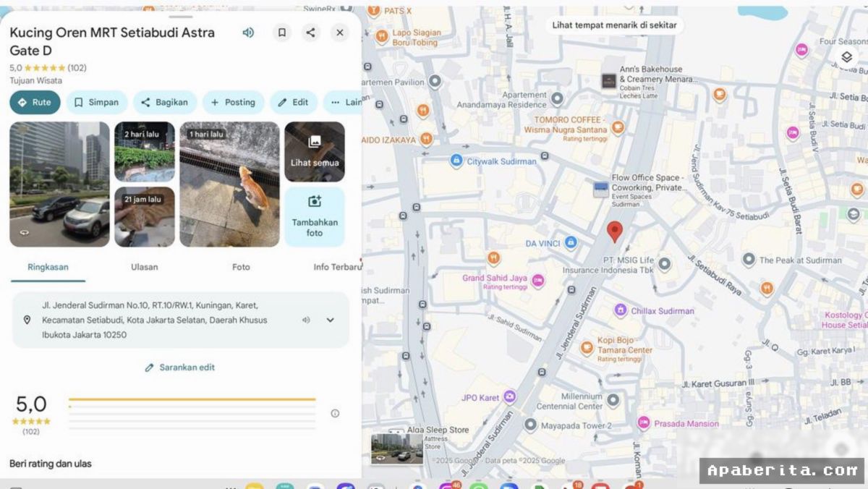Open Street View photo thumbnail
The height and width of the screenshot is (489, 868).
point(60,184)
